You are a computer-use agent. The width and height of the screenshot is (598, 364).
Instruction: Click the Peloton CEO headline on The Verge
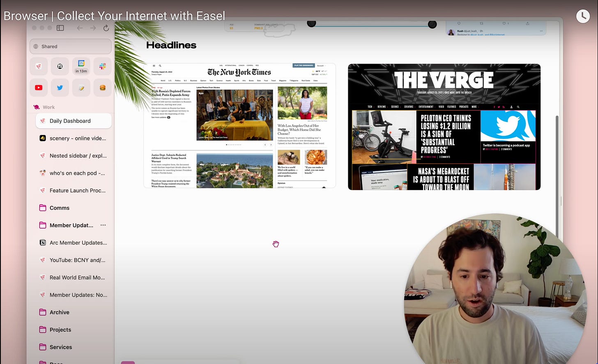point(446,134)
